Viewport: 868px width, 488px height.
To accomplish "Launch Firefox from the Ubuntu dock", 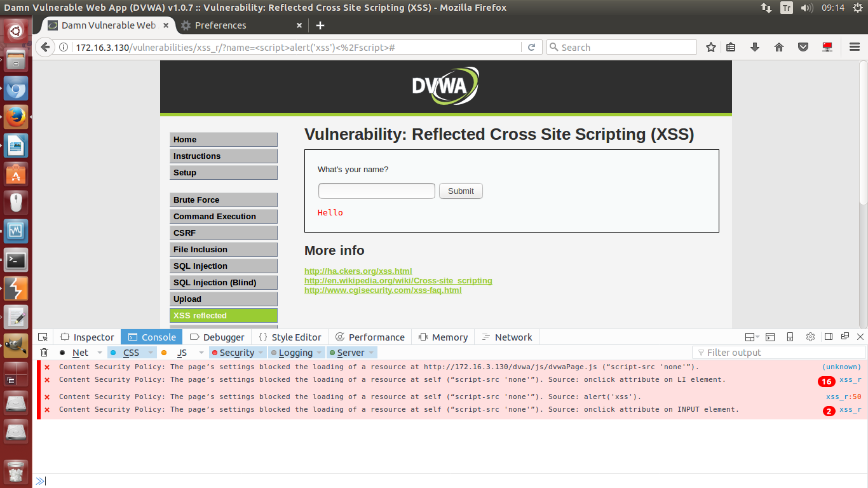I will click(x=16, y=117).
